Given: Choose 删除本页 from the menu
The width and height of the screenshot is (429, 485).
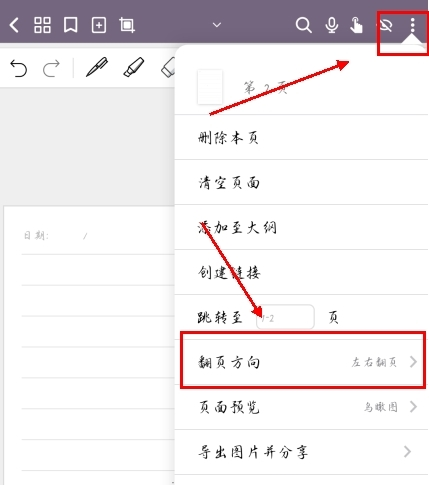Looking at the screenshot, I should click(301, 137).
